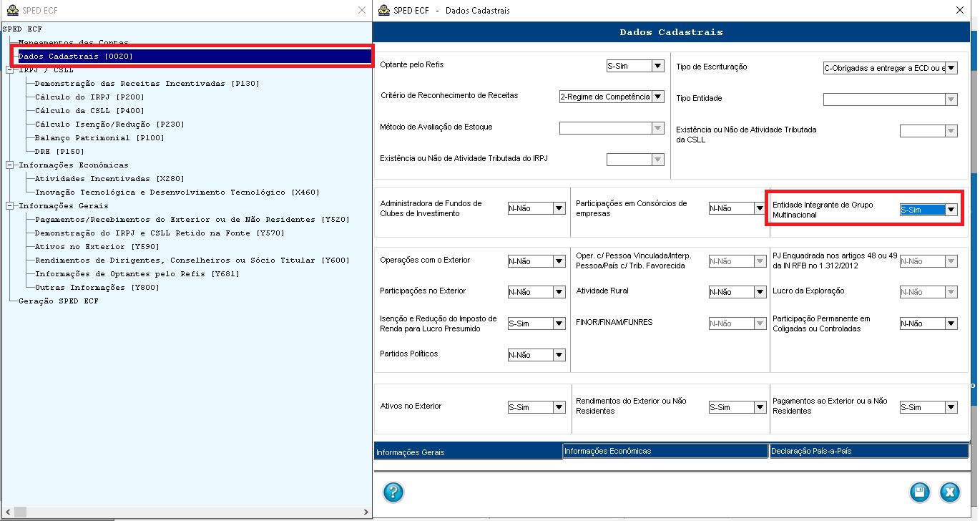980x521 pixels.
Task: Select Balanço Patrimonial [P100] tree item
Action: point(99,138)
